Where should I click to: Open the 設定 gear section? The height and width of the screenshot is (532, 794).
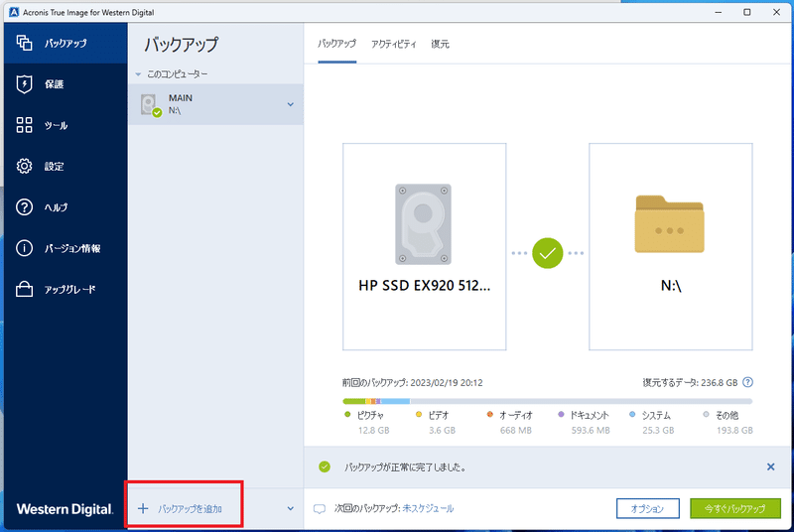point(66,166)
